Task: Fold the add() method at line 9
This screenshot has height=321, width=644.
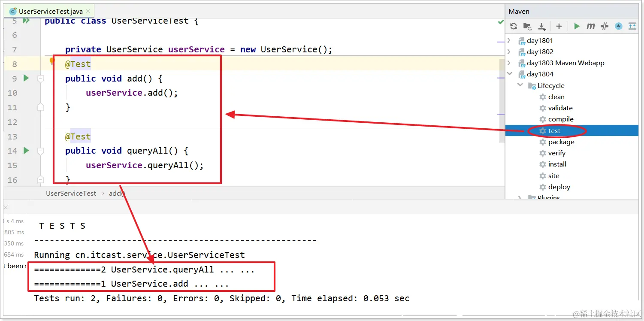Action: 41,79
